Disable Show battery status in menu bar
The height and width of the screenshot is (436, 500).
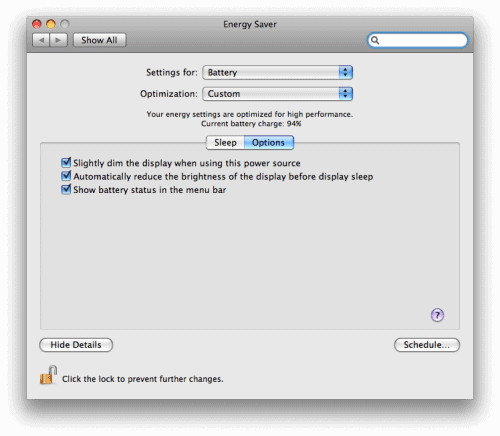pyautogui.click(x=66, y=189)
